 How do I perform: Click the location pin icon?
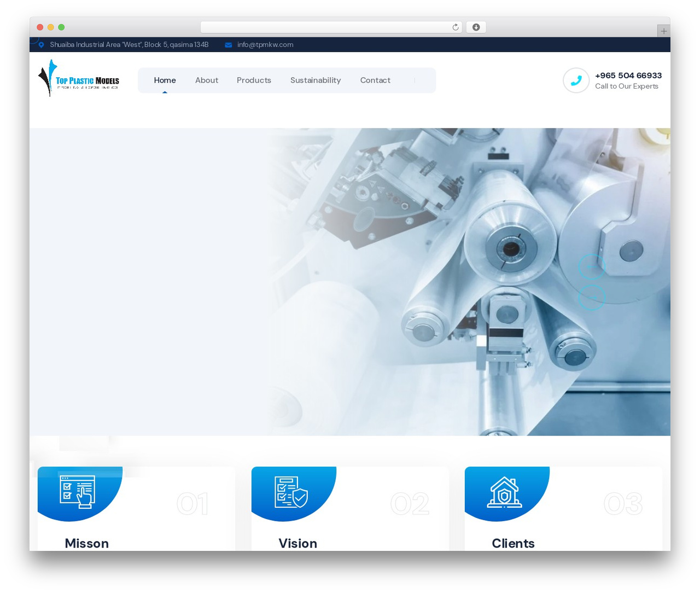click(41, 45)
